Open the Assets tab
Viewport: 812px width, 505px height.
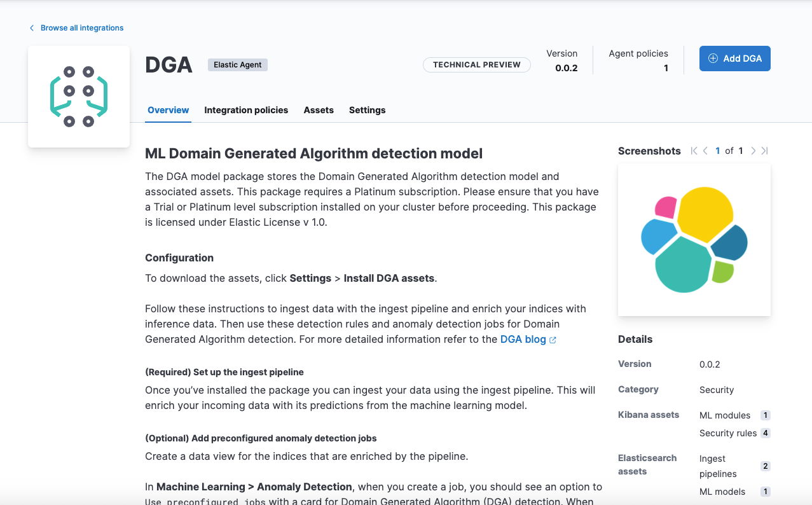(x=319, y=110)
